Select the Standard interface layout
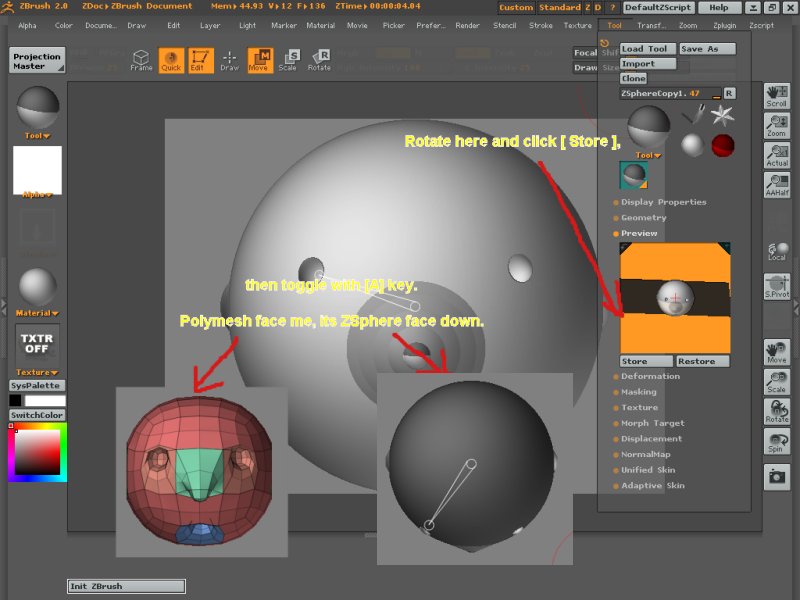Image resolution: width=800 pixels, height=600 pixels. [x=560, y=8]
